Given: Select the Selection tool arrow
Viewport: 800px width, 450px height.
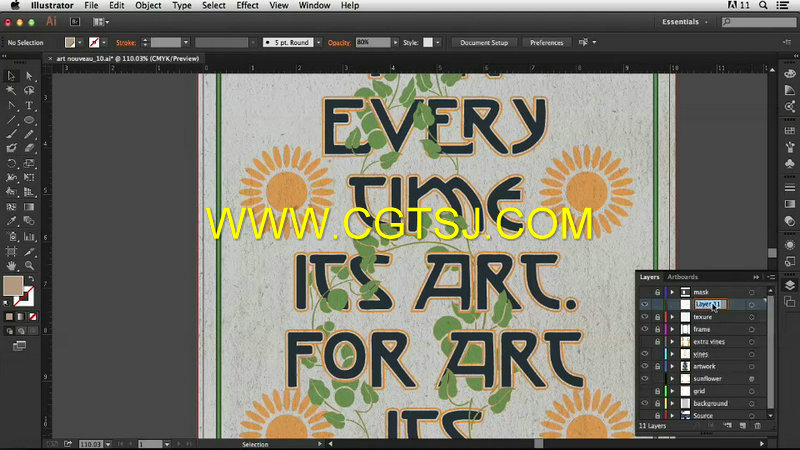Looking at the screenshot, I should pos(11,76).
